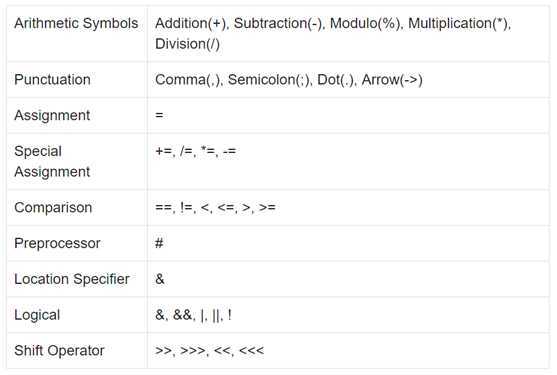This screenshot has height=375, width=557.
Task: Click the & symbol in the Location Specifier row
Action: tap(160, 279)
